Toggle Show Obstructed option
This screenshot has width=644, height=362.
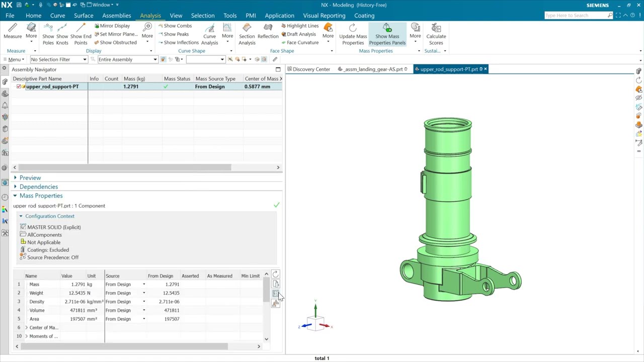[x=115, y=43]
